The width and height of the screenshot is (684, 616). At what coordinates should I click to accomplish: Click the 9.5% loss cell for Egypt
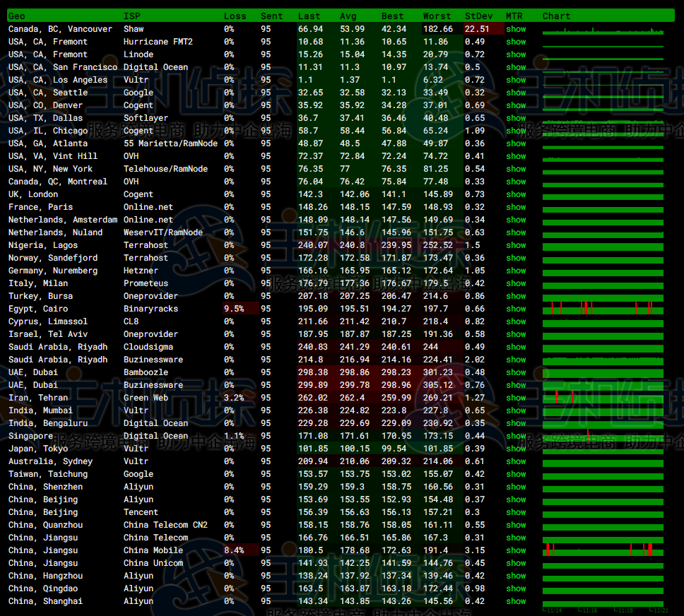point(234,309)
